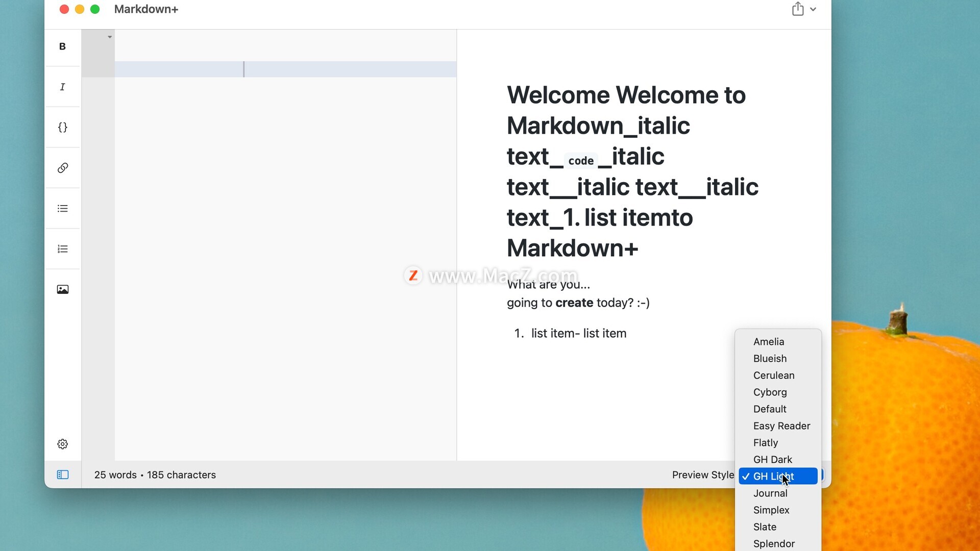
Task: Choose Blueish preview style
Action: (778, 358)
